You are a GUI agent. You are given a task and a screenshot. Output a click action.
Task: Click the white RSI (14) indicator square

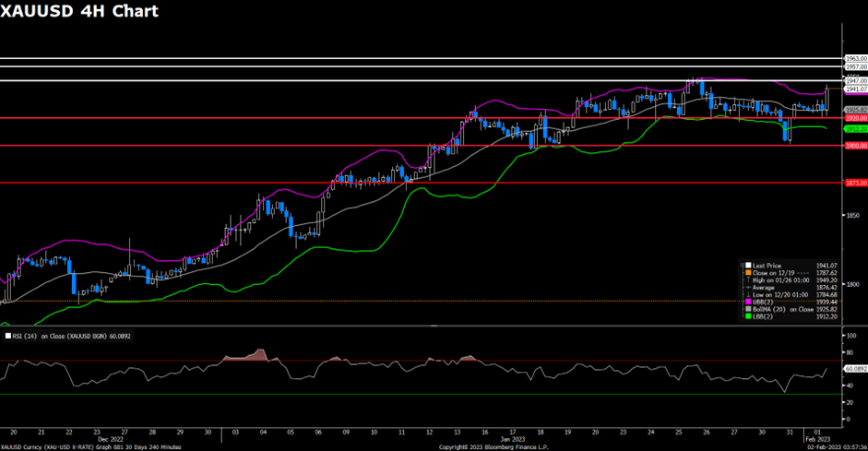pyautogui.click(x=8, y=337)
